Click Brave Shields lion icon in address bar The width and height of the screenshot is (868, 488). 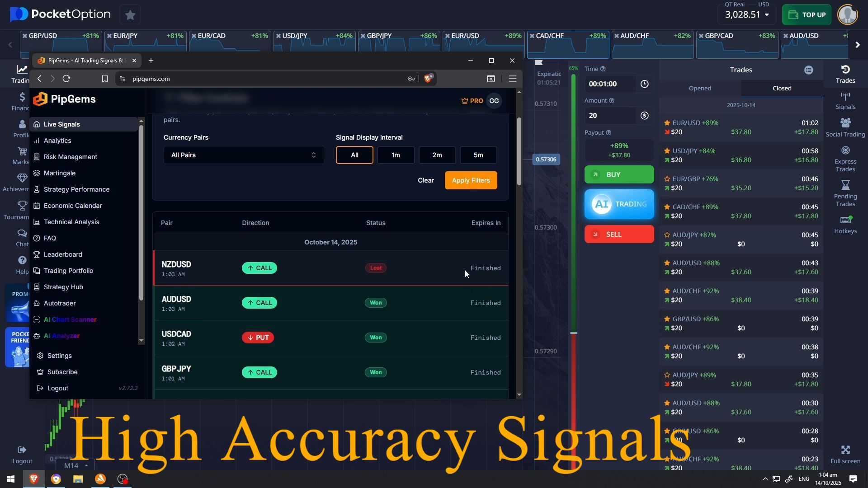[428, 79]
